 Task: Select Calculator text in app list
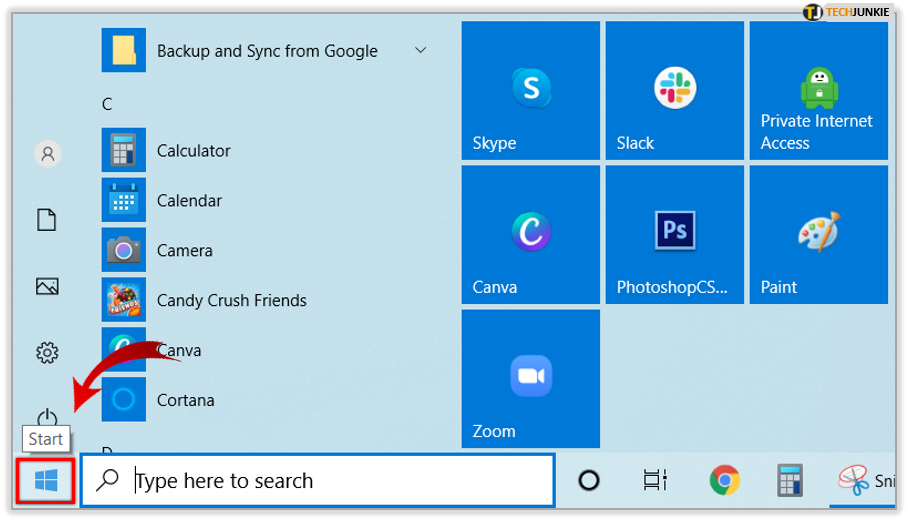[193, 151]
